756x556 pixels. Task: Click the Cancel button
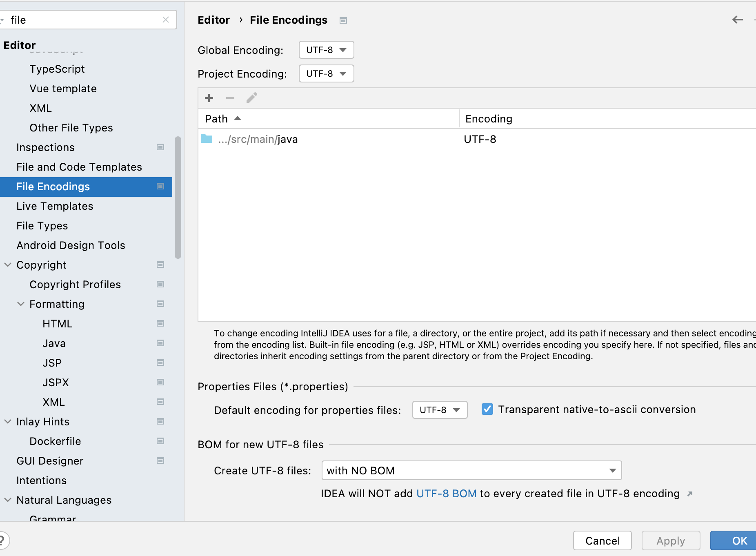coord(602,540)
